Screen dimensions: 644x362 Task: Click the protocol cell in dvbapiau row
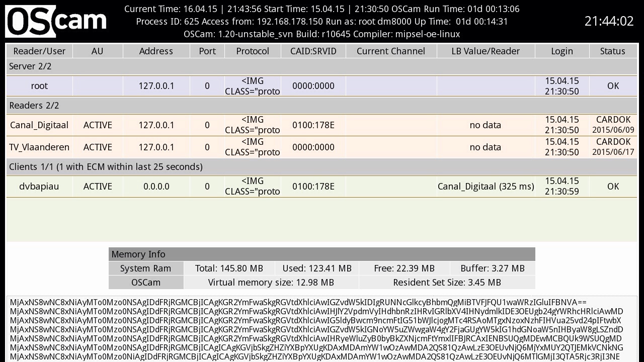click(x=253, y=187)
